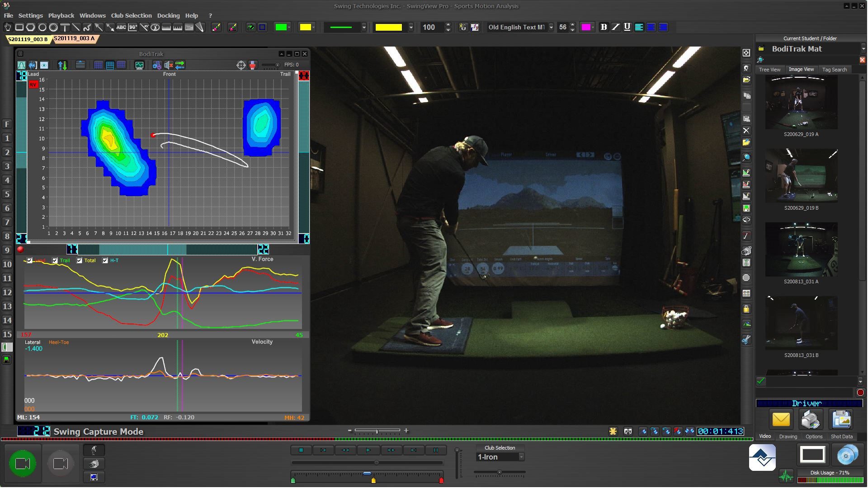Image resolution: width=868 pixels, height=488 pixels.
Task: Click the wide yellow fill color swatch
Action: (x=389, y=27)
